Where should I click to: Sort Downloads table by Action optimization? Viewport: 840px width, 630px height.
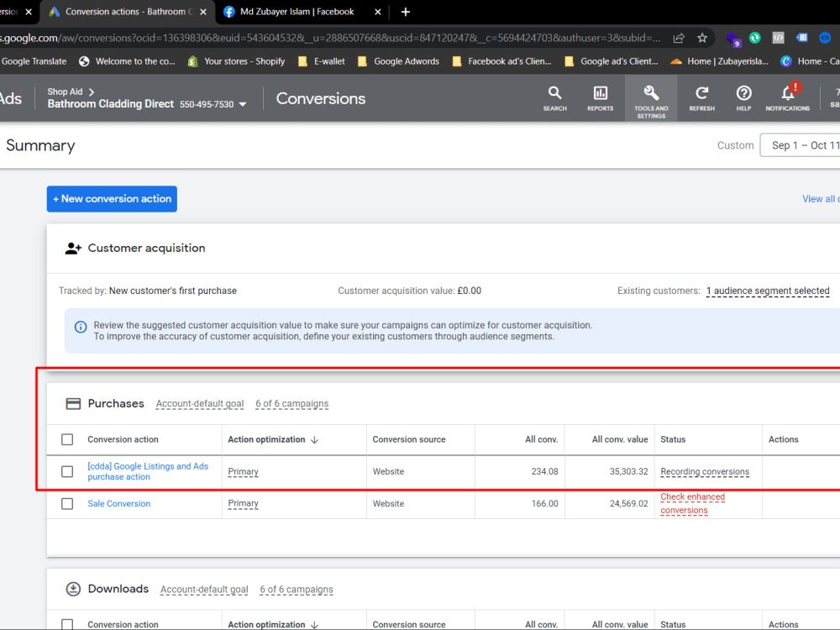pyautogui.click(x=273, y=625)
